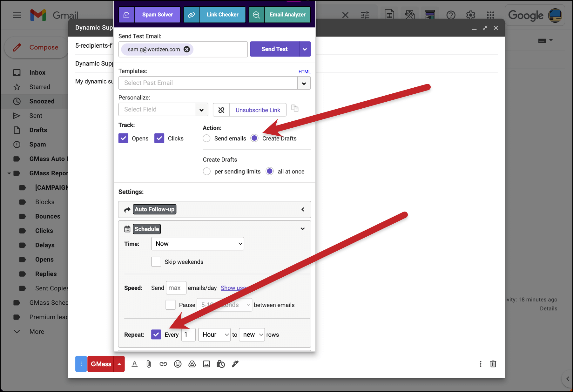Click the copy icon beside Unsubscribe Link
The width and height of the screenshot is (573, 392).
point(295,108)
